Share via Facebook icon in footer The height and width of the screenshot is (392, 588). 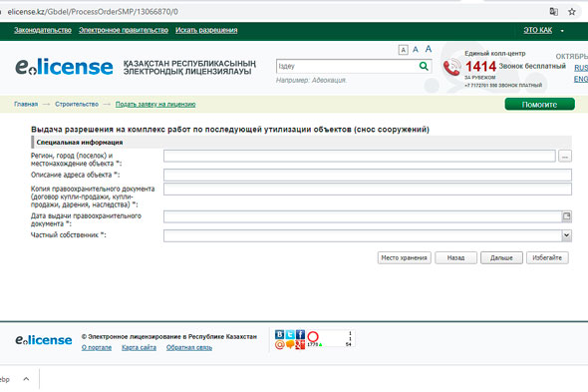(300, 334)
